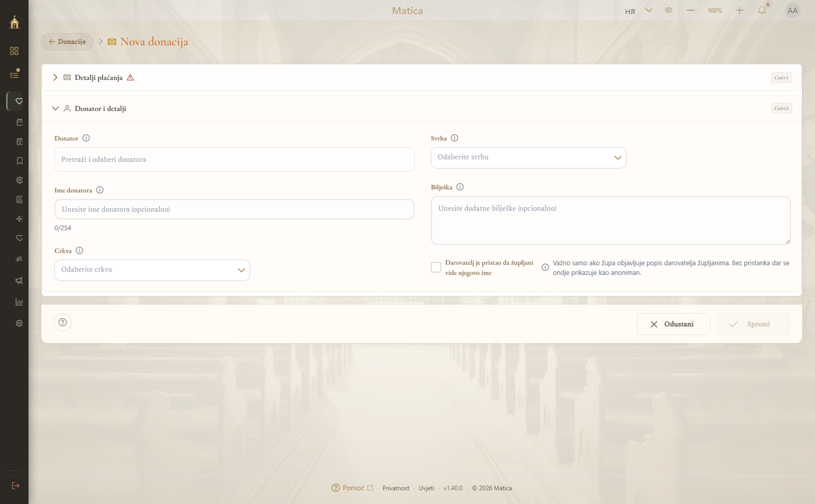Open the bottom settings gear in the sidebar
The image size is (815, 504).
coord(19,323)
